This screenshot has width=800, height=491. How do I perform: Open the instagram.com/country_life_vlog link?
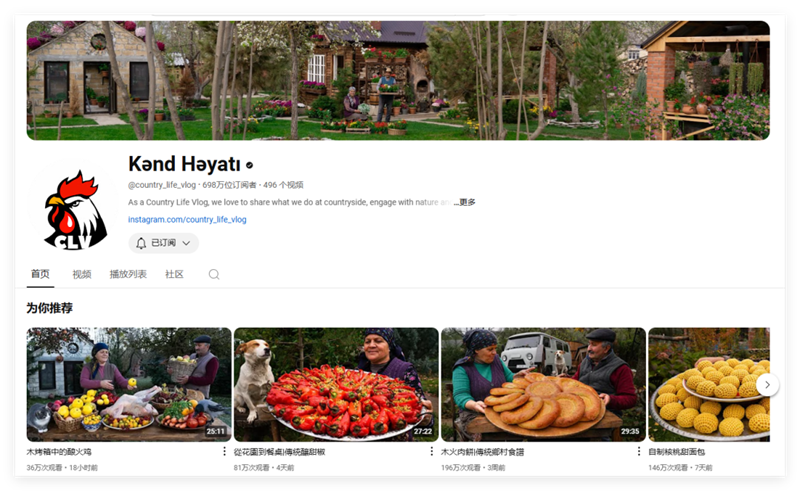coord(187,219)
